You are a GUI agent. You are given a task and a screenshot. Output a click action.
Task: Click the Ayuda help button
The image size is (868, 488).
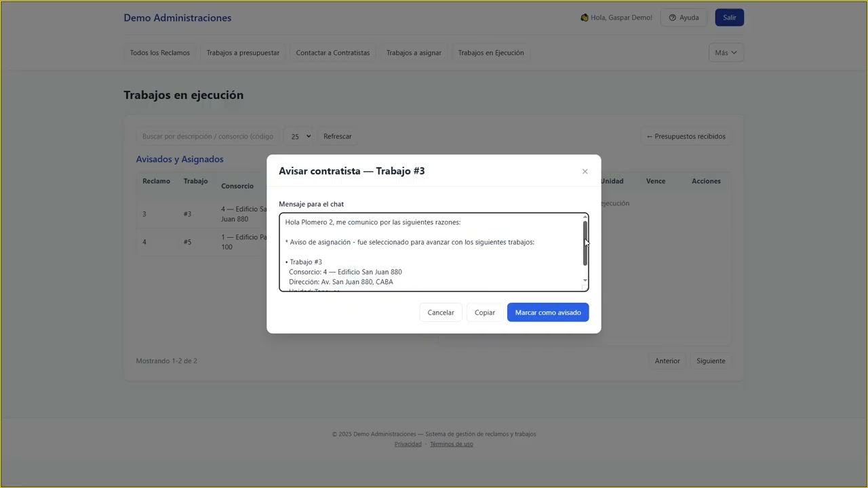pyautogui.click(x=684, y=18)
